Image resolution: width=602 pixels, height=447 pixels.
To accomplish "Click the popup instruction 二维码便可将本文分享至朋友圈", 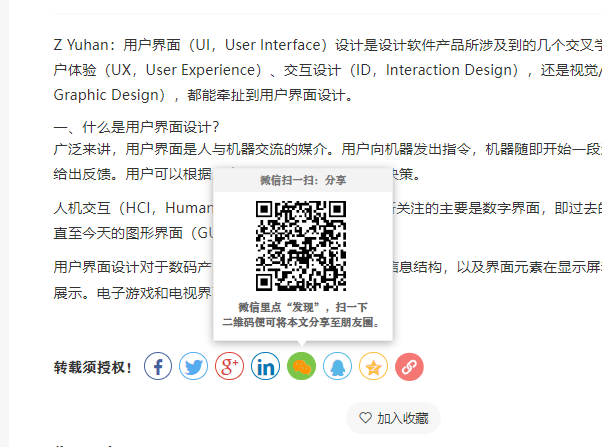I will (x=301, y=322).
